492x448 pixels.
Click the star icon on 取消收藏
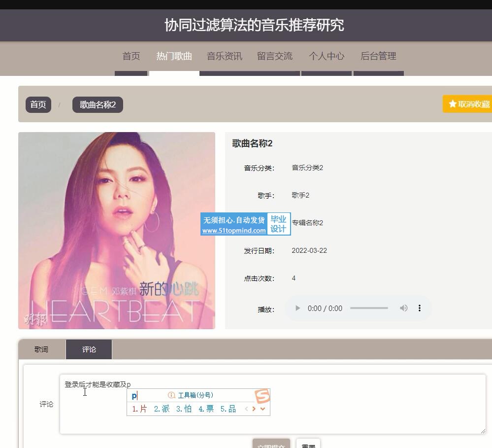point(452,104)
